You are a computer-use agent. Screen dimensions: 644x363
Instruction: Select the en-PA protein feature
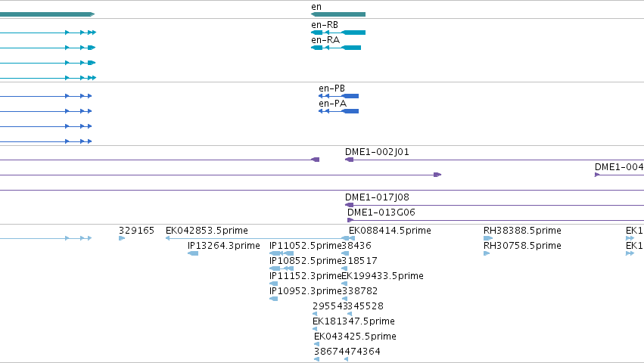click(338, 111)
